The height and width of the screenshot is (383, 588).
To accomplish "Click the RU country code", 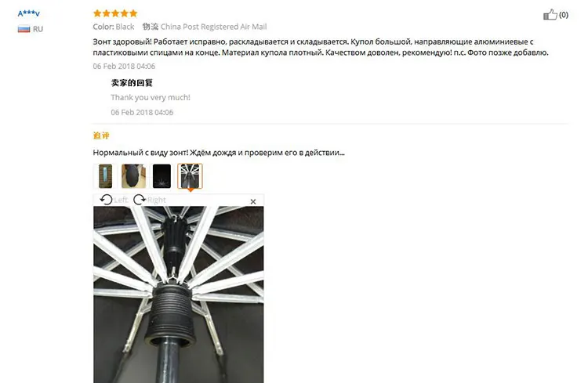I will coord(38,29).
